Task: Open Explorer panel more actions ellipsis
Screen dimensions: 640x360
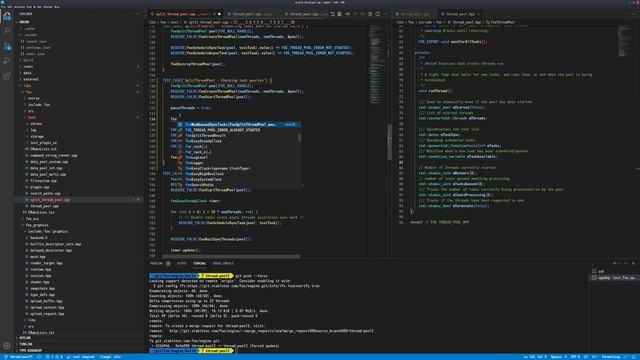Action: tap(137, 14)
